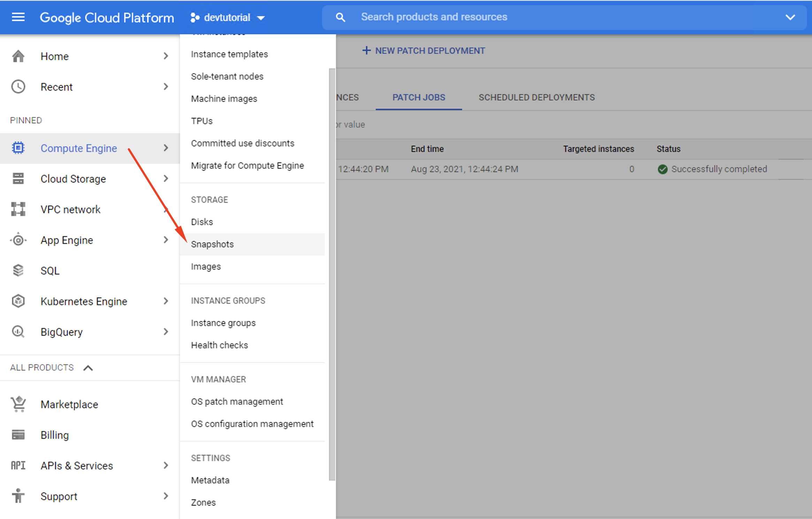
Task: Click NEW PATCH DEPLOYMENT button
Action: click(423, 51)
